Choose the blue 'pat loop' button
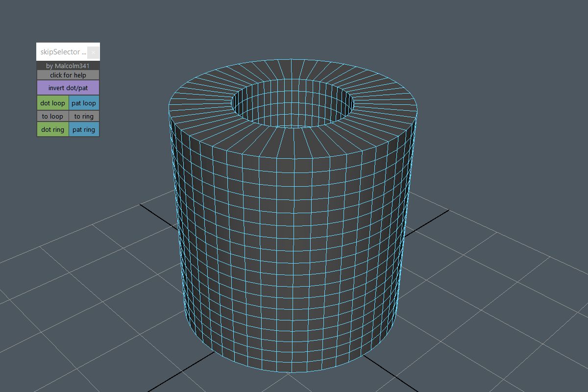588x392 pixels. click(x=84, y=103)
